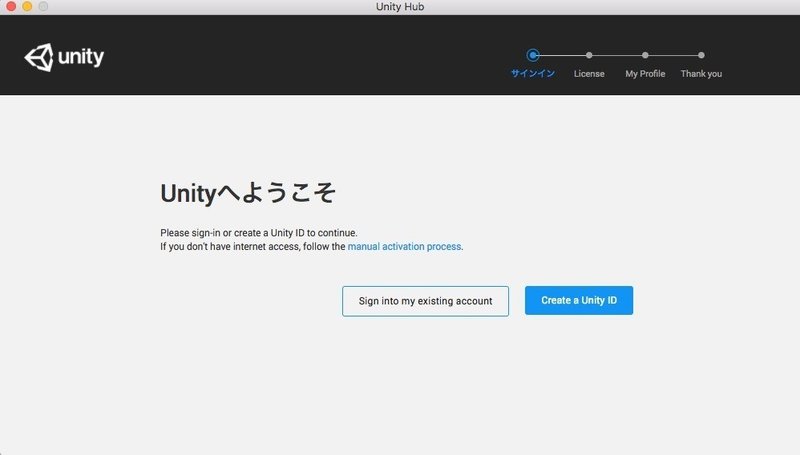Viewport: 800px width, 455px height.
Task: Select the サインイン step label
Action: pyautogui.click(x=533, y=73)
